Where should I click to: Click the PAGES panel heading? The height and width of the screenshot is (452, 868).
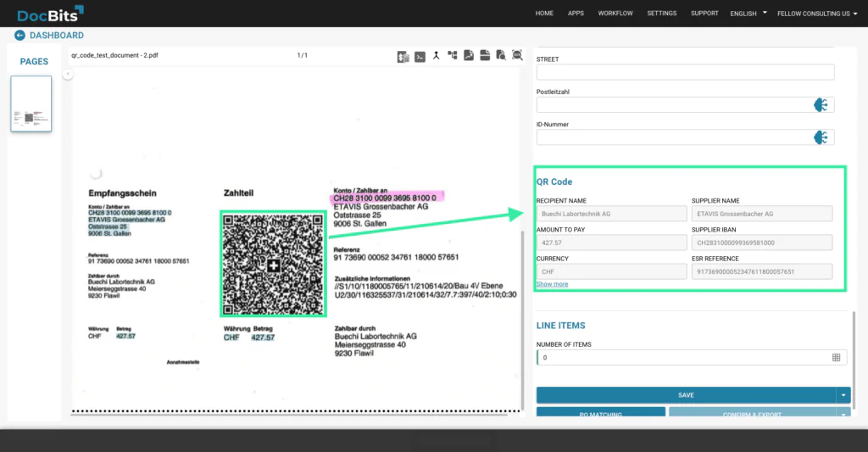(x=34, y=62)
